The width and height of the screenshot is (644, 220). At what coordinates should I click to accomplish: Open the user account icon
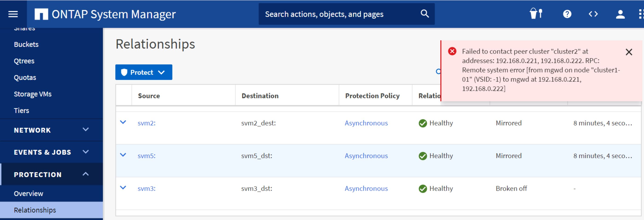click(x=620, y=14)
